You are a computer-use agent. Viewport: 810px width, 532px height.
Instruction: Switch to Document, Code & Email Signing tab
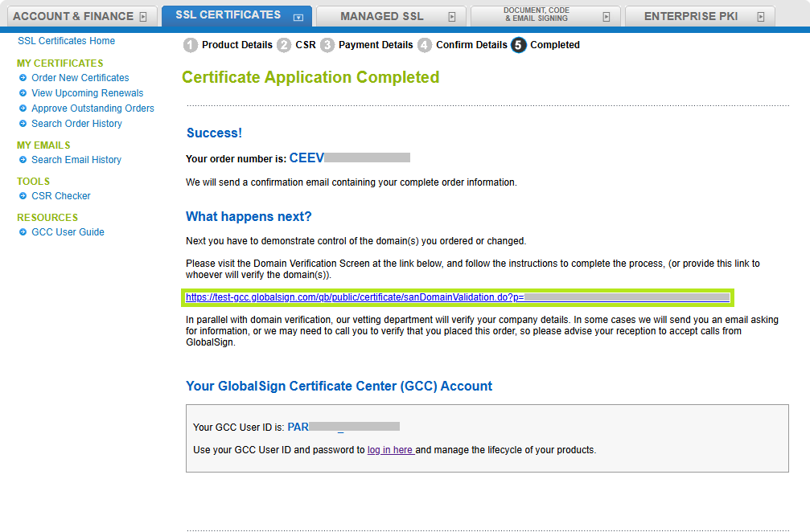(536, 15)
